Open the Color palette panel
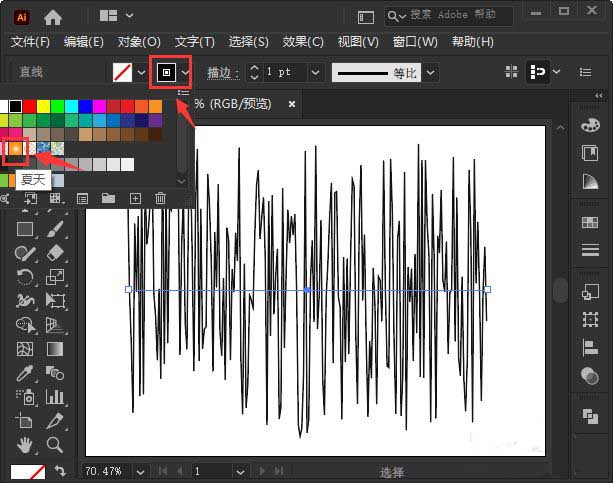Viewport: 613px width, 483px height. (x=590, y=125)
